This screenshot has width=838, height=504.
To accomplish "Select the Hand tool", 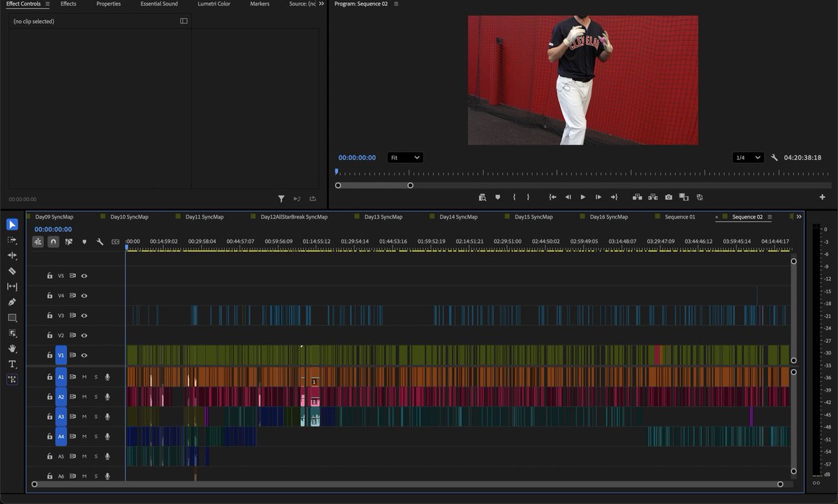I will pyautogui.click(x=13, y=348).
